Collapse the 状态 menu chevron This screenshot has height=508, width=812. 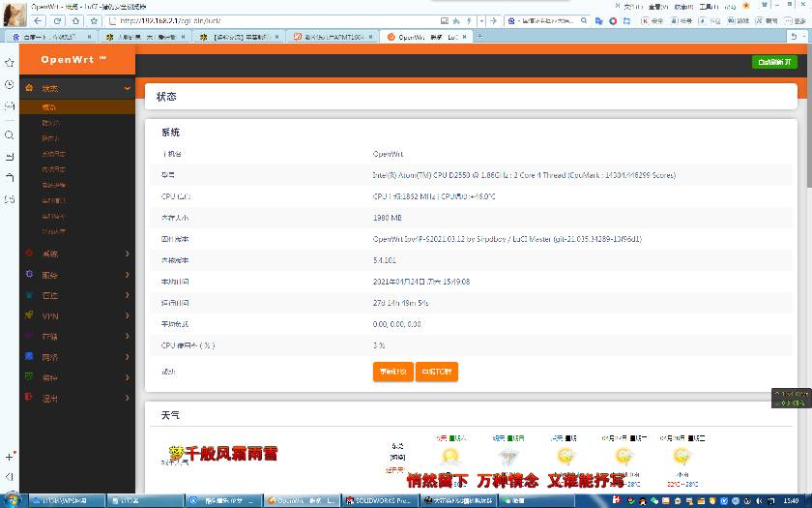point(127,89)
